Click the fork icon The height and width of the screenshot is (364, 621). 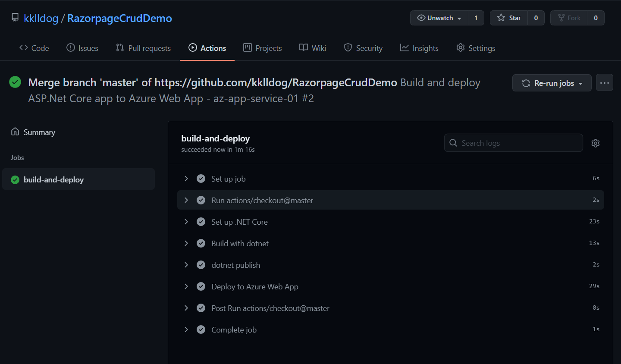click(x=561, y=18)
